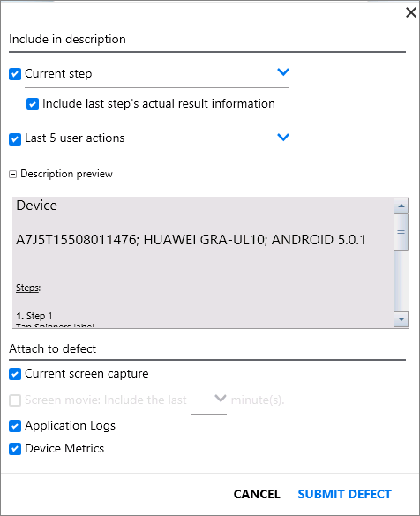
Task: Close the defect dialog with X icon
Action: coord(411,13)
